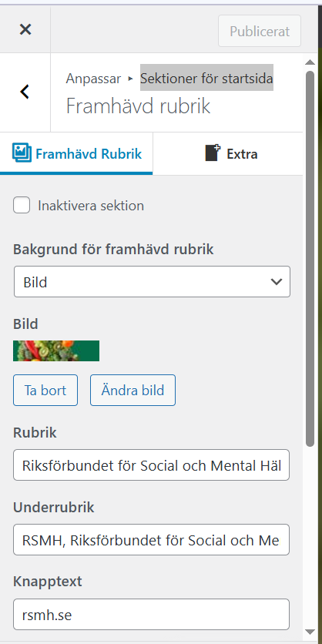This screenshot has width=322, height=644.
Task: Click the document-plus icon on the Extra tab
Action: 213,153
